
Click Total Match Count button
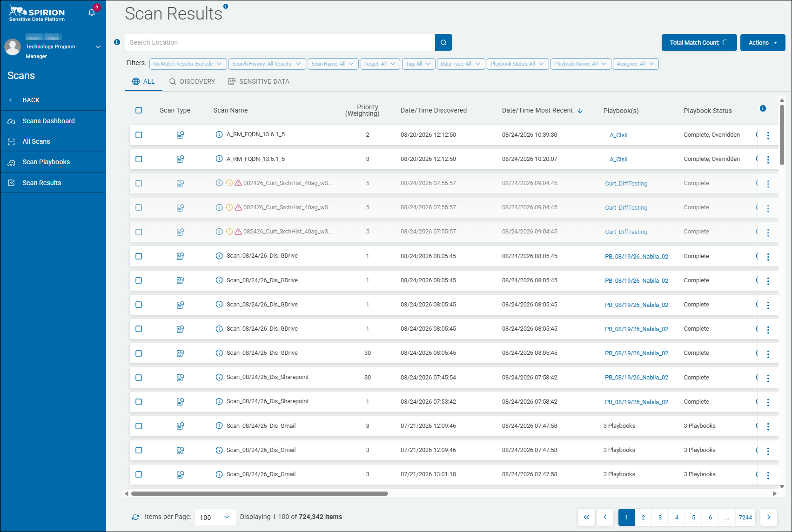699,42
